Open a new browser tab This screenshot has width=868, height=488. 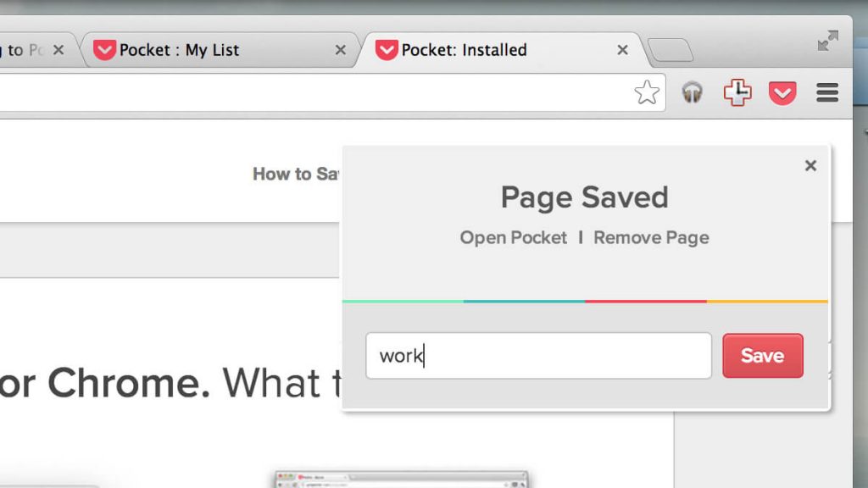[x=670, y=50]
